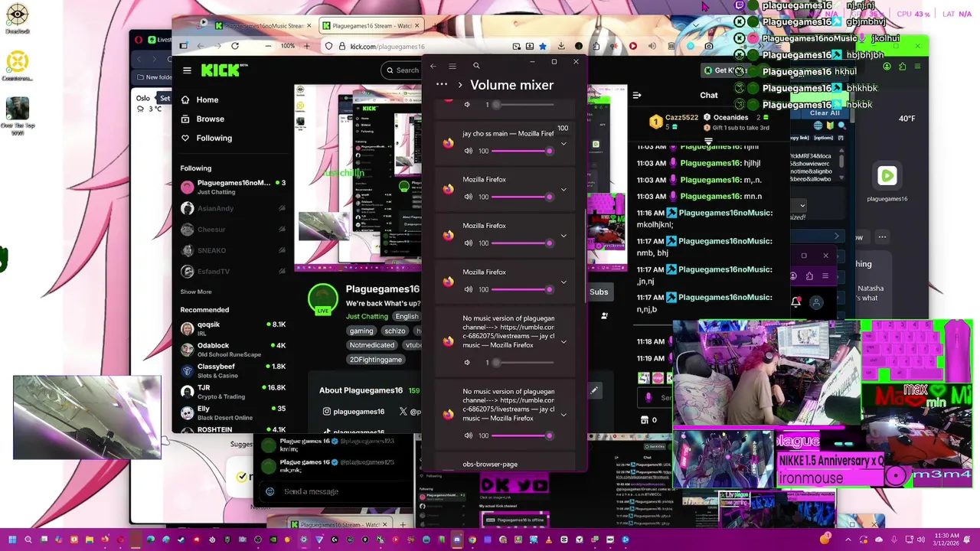980x551 pixels.
Task: Click Subs button under stream
Action: [x=599, y=292]
